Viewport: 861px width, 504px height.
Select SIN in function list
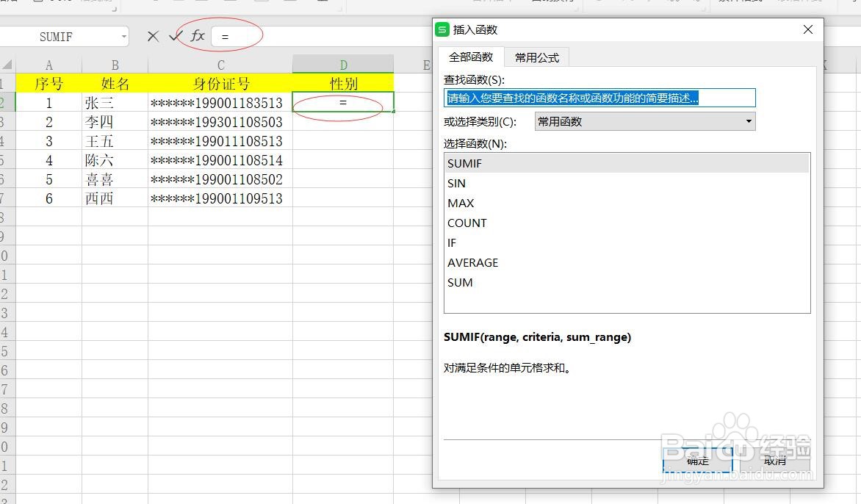coord(627,184)
